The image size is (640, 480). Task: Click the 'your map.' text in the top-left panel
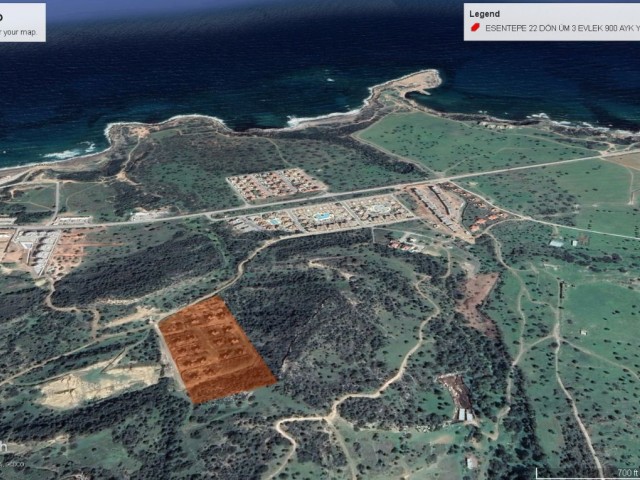18,32
